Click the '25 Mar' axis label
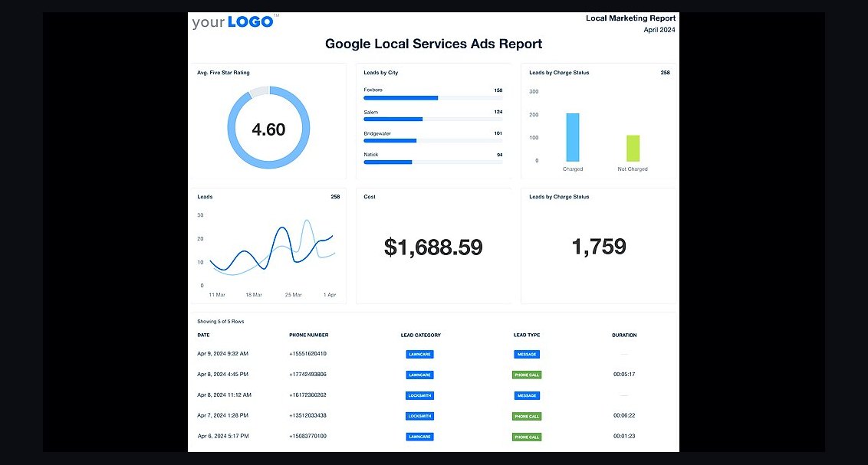Viewport: 868px width, 465px height. [294, 295]
